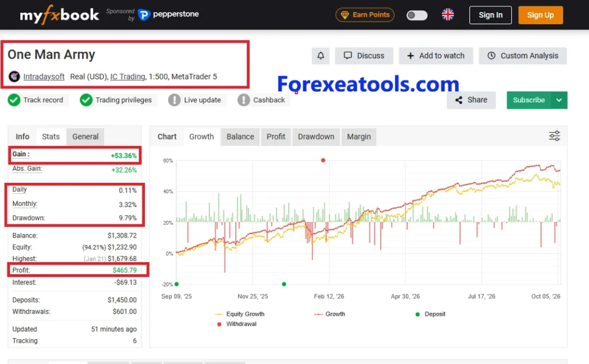
Task: Click the Drawdown stat label
Action: tap(29, 218)
